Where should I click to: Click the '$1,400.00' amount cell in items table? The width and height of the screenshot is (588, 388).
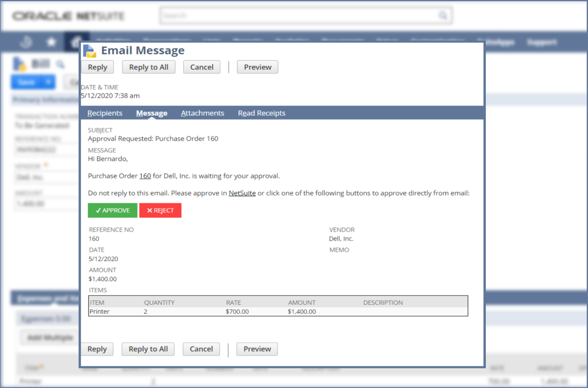[x=302, y=312]
